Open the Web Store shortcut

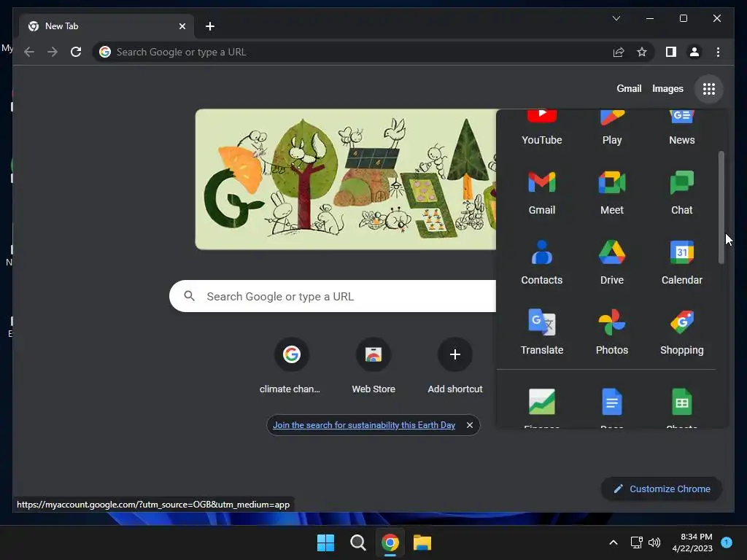coord(373,366)
